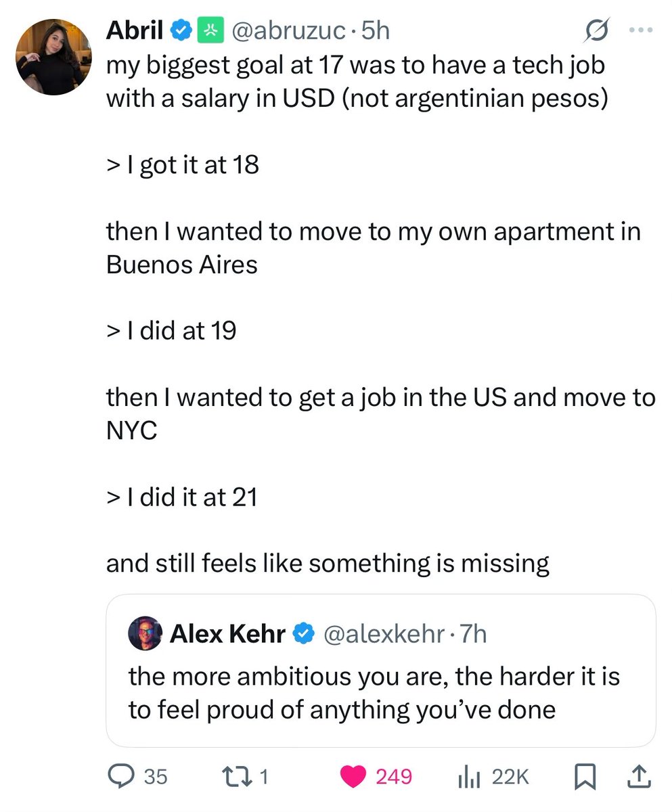Open Alex Kehr's avatar in quoted post
Image resolution: width=672 pixels, height=812 pixels.
[x=145, y=634]
